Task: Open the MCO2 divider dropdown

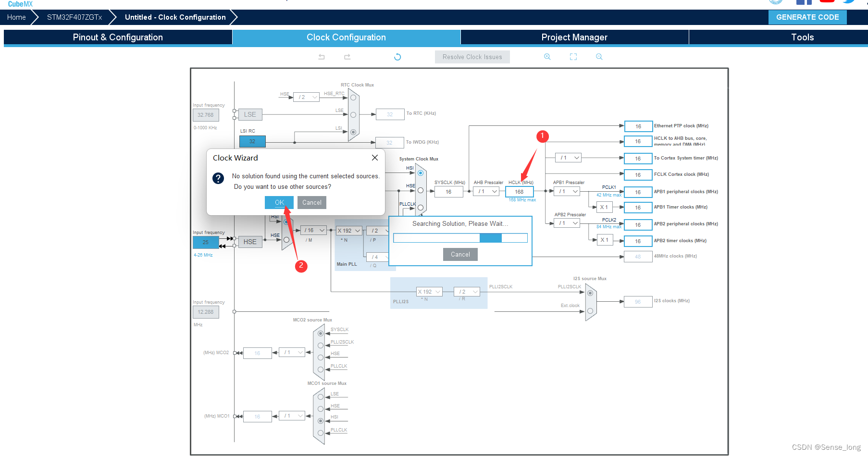Action: click(x=292, y=352)
